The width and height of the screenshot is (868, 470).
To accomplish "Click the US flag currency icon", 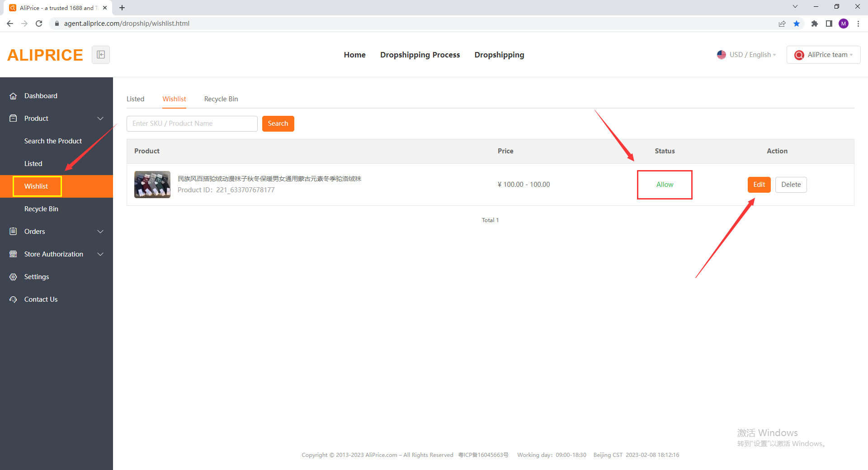I will 722,55.
